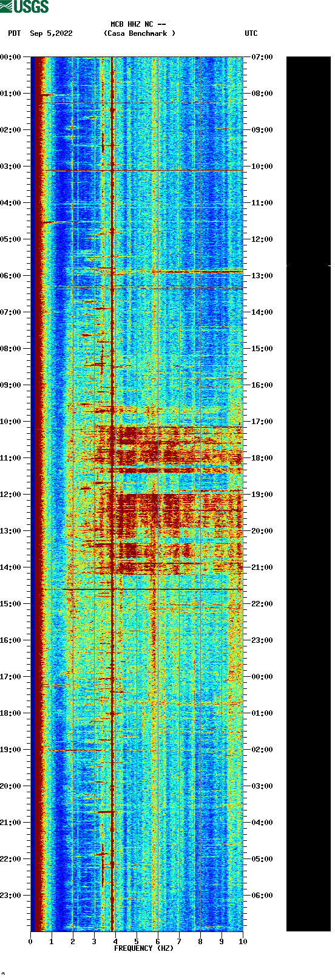Click UTC time label '02:00'
Viewport: 335px width, 980px height.
pyautogui.click(x=262, y=750)
